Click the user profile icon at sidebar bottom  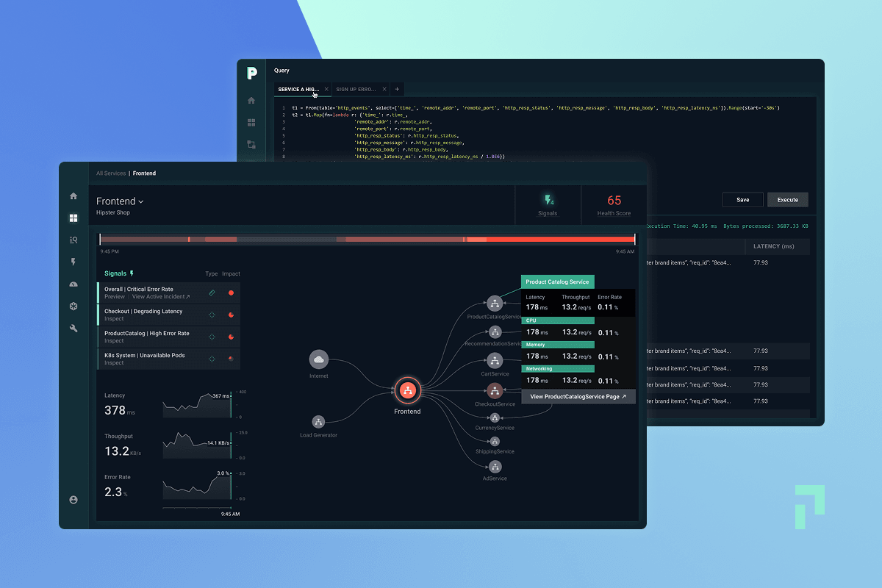(x=73, y=499)
